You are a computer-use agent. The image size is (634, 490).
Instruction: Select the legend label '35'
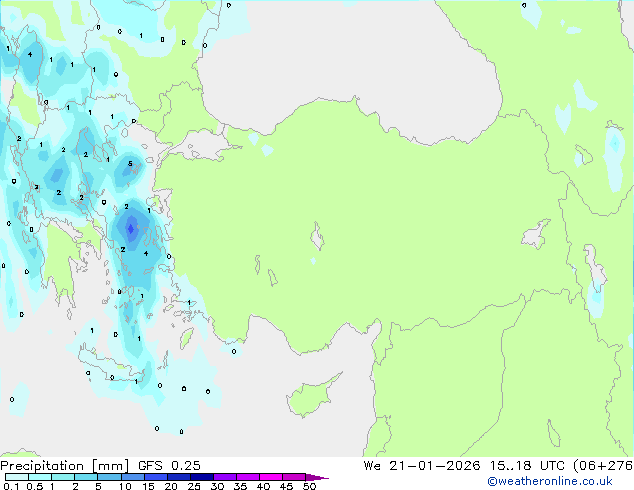240,486
